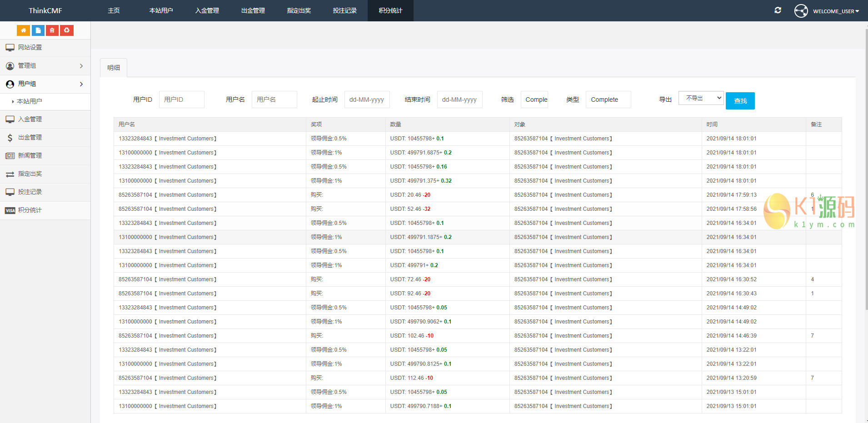Click the refresh icon in top bar

tap(778, 10)
